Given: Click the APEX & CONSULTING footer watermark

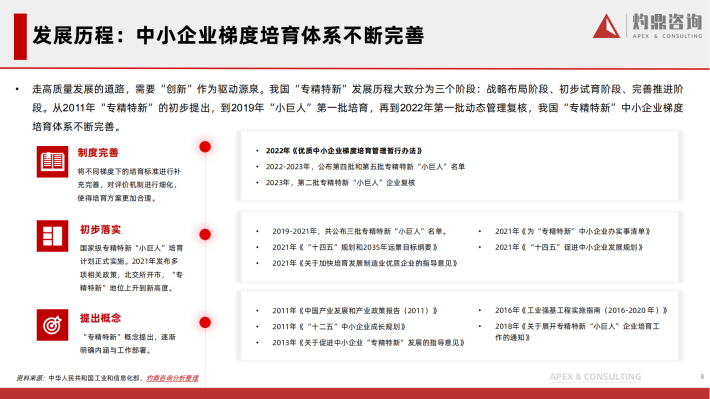Looking at the screenshot, I should [x=595, y=377].
